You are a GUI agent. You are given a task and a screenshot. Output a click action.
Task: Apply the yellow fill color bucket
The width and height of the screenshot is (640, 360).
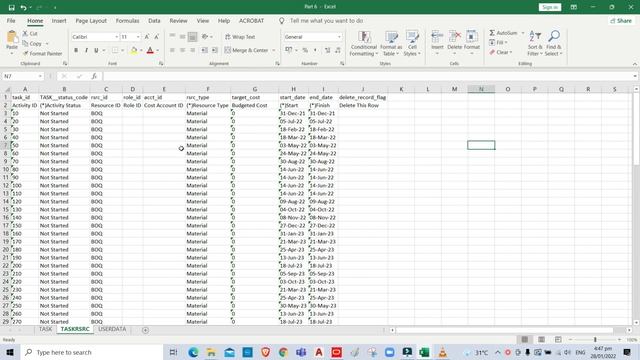pyautogui.click(x=134, y=50)
